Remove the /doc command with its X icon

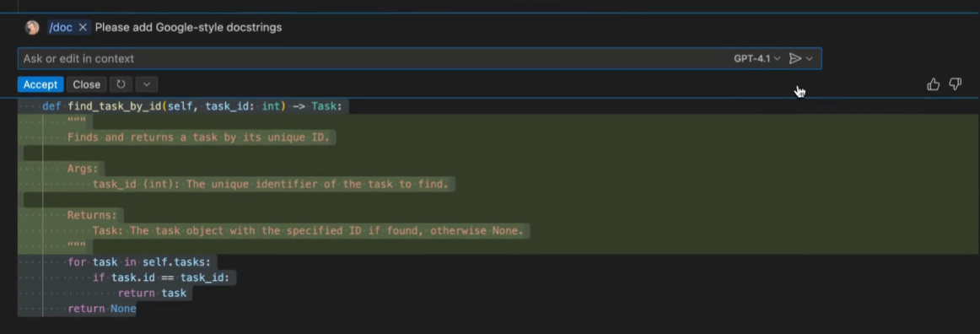tap(83, 28)
